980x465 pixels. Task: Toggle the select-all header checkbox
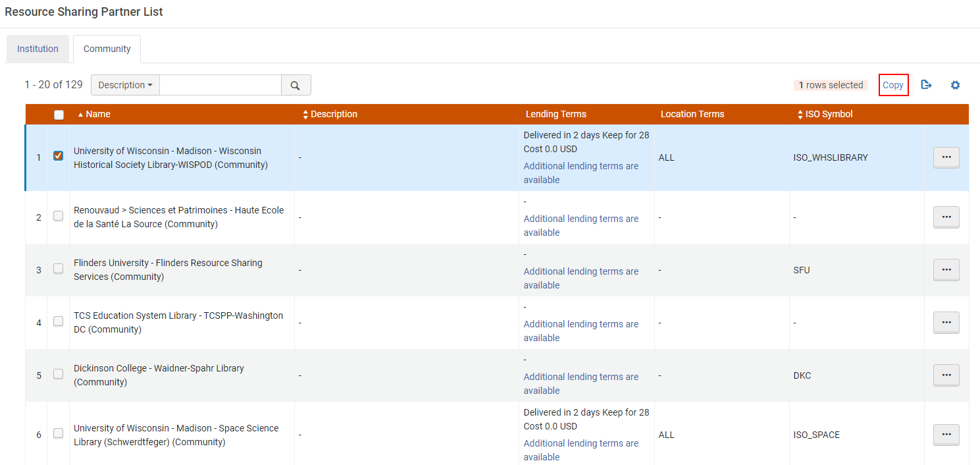(59, 115)
